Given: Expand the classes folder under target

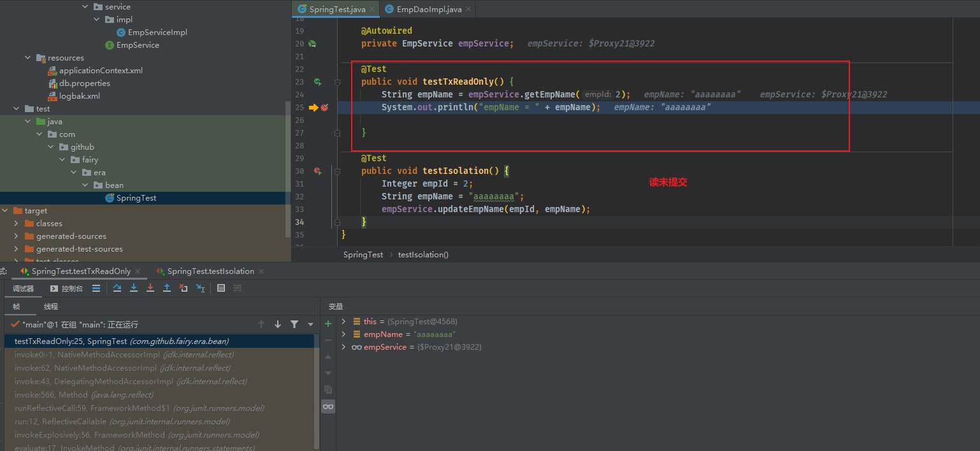Looking at the screenshot, I should 17,223.
